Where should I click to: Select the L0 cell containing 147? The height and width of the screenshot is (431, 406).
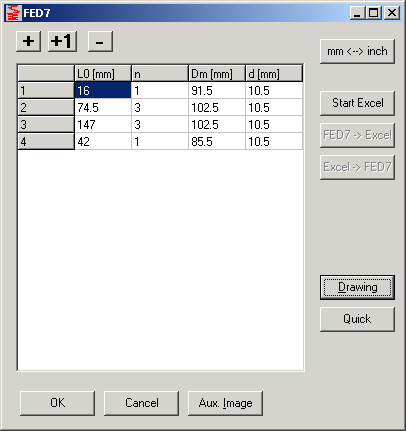coord(103,124)
